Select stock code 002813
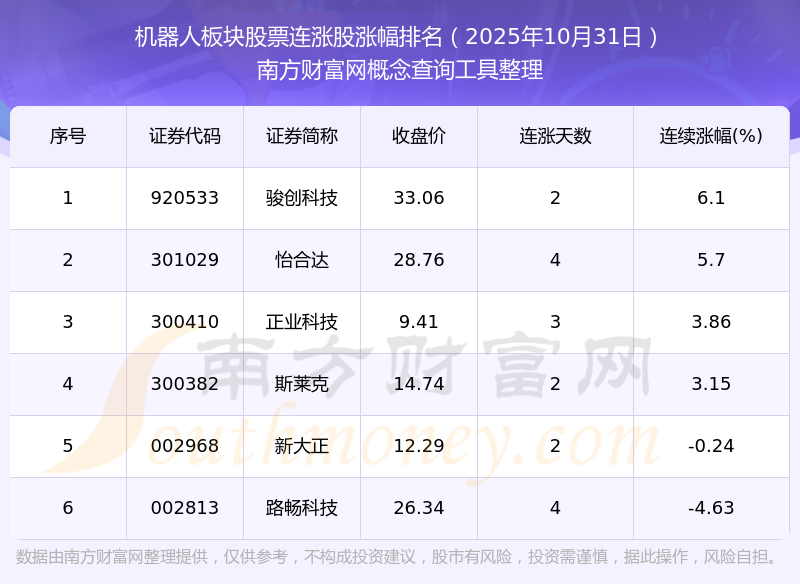Screen dimensions: 800x584 coord(185,508)
